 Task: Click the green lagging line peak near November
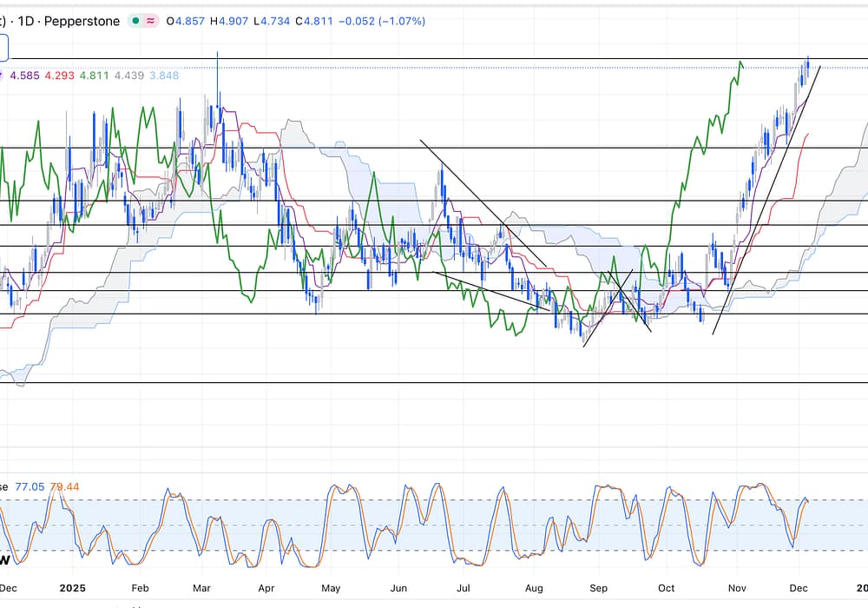(x=740, y=63)
